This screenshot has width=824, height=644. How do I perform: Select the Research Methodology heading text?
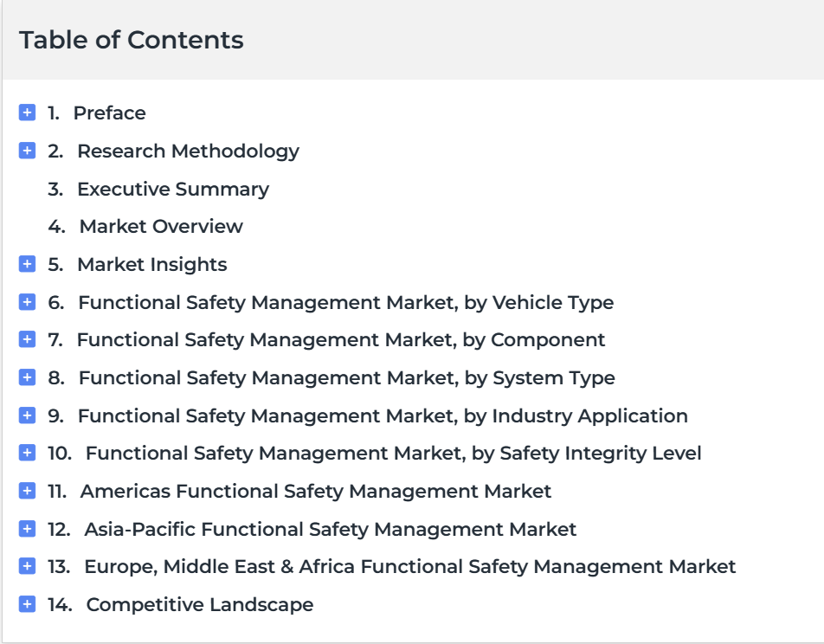pyautogui.click(x=188, y=151)
